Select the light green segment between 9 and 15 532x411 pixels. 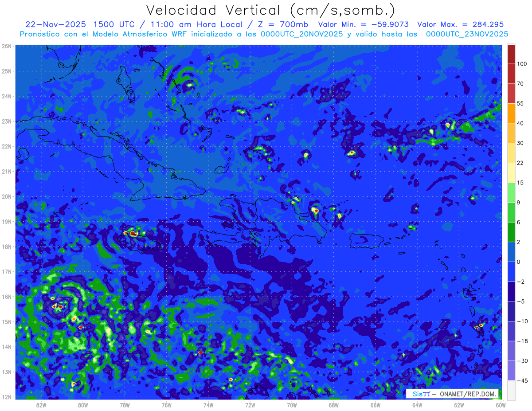(511, 192)
